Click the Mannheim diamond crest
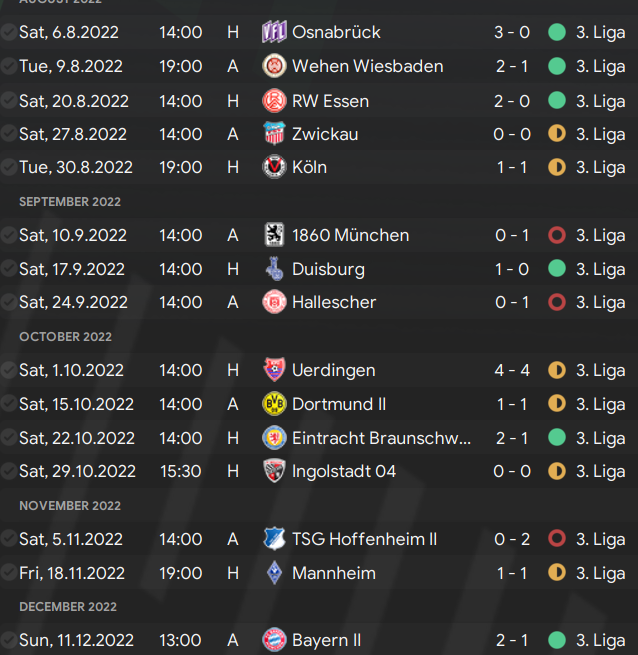Image resolution: width=638 pixels, height=655 pixels. tap(274, 573)
